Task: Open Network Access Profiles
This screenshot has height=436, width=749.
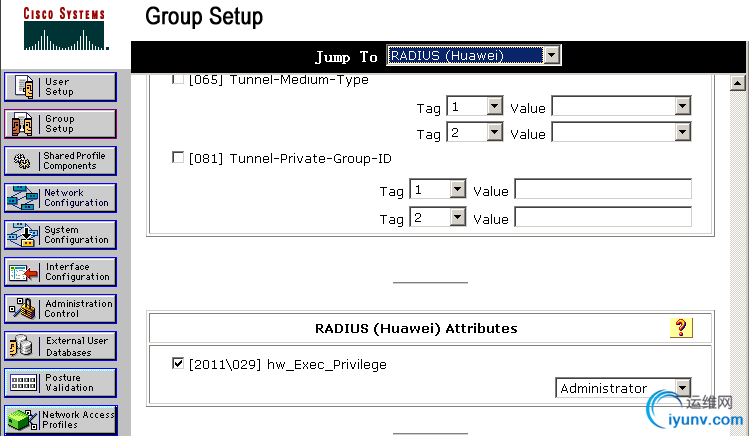Action: [x=60, y=420]
